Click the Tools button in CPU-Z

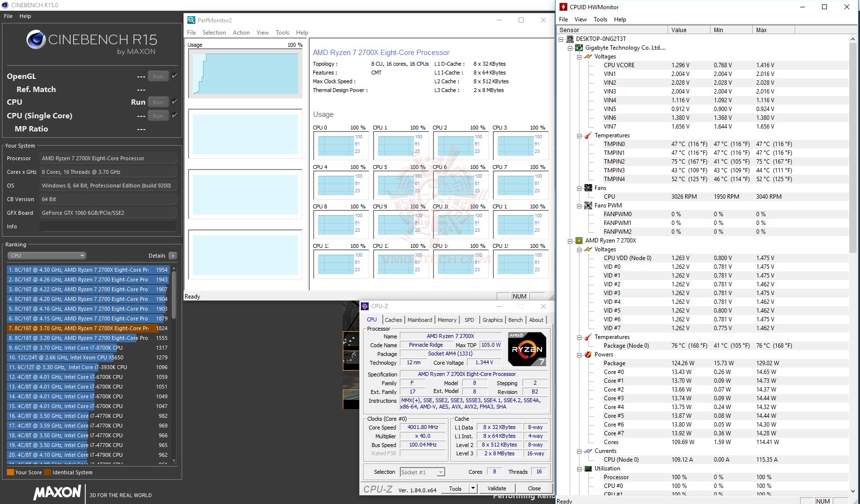coord(455,488)
